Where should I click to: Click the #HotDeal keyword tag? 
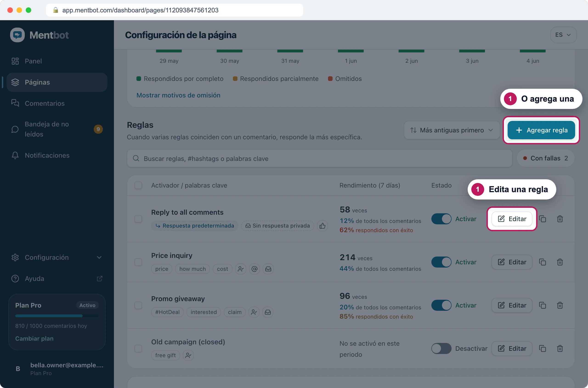click(x=167, y=312)
